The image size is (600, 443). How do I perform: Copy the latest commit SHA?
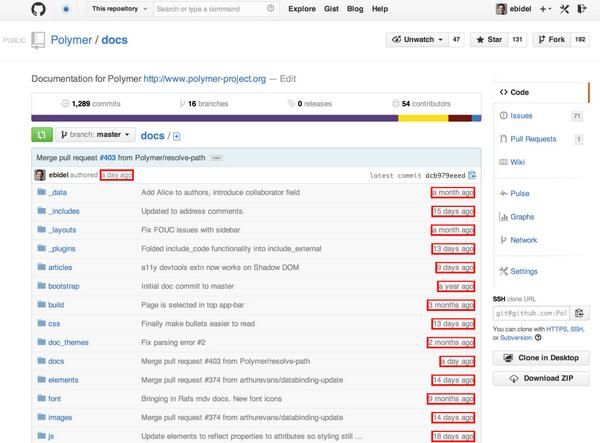(472, 175)
